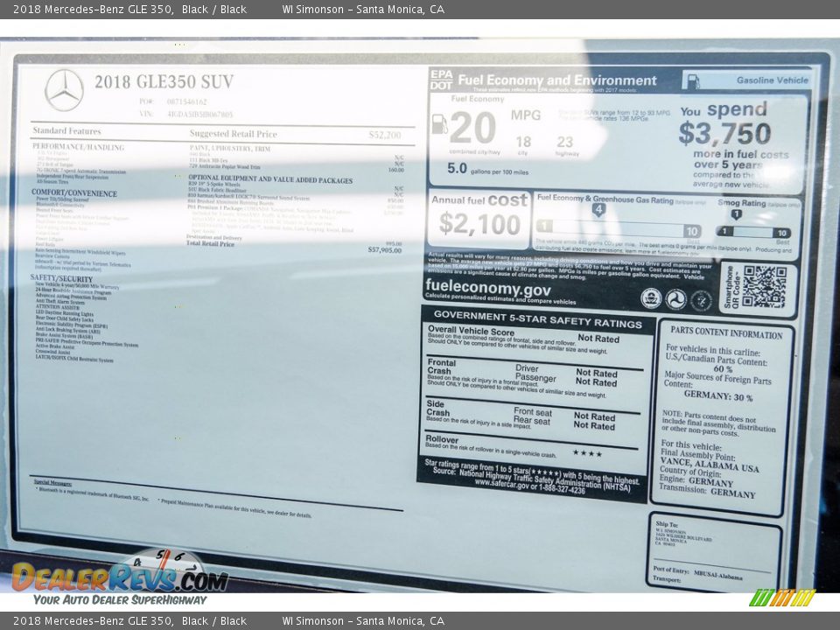Click the header caption '2018 Mercedes-Benz GLE 350'

tap(94, 9)
